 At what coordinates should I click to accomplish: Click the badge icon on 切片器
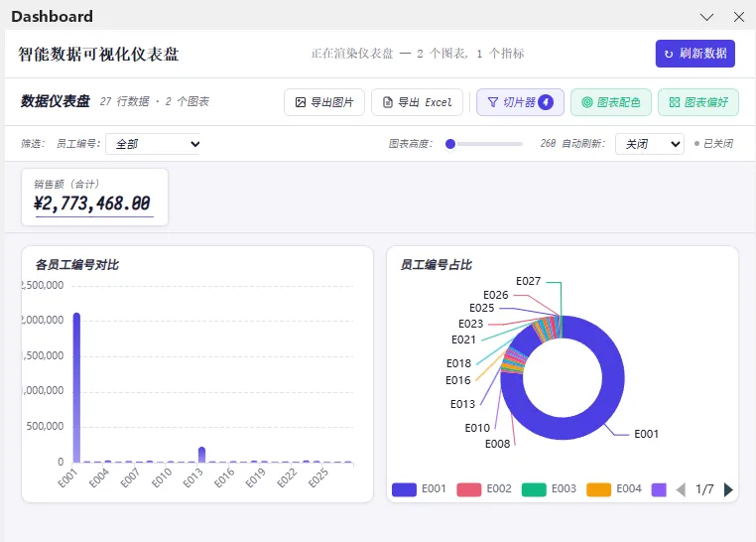[x=546, y=102]
